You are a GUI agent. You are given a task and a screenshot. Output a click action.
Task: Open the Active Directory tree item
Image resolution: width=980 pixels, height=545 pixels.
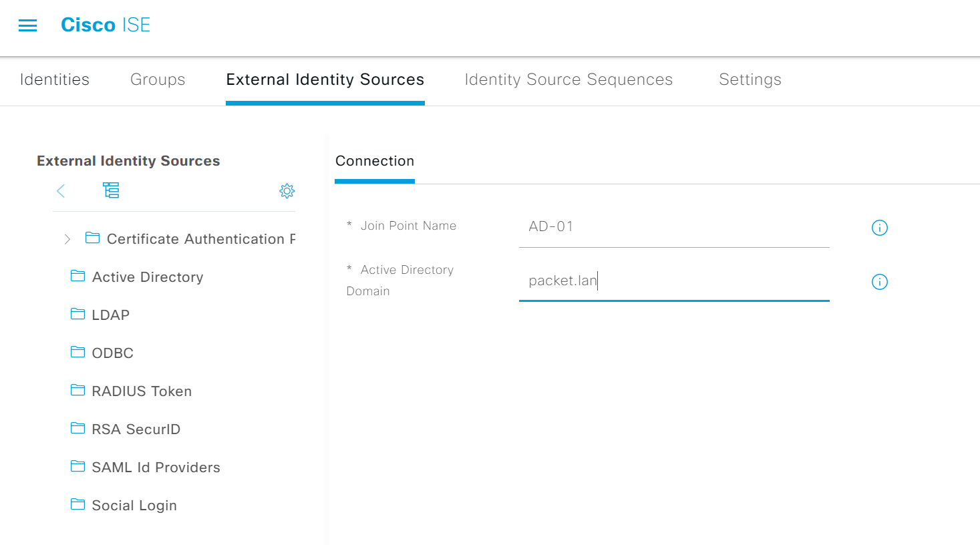click(148, 277)
